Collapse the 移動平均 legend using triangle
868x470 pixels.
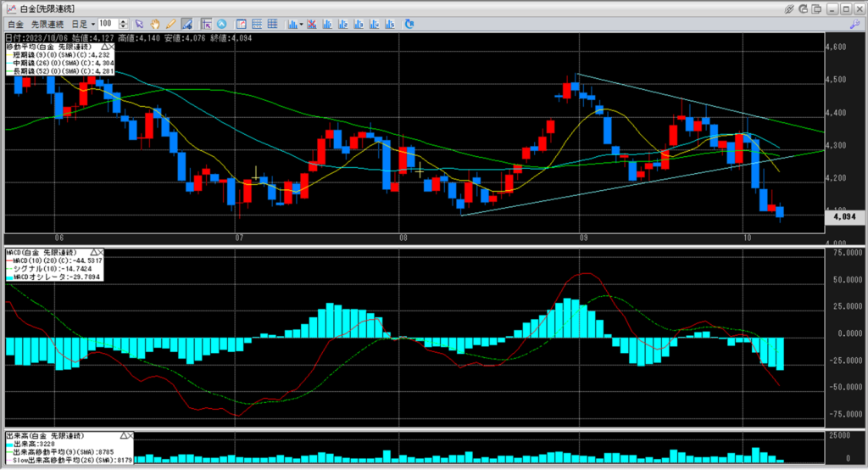point(105,47)
